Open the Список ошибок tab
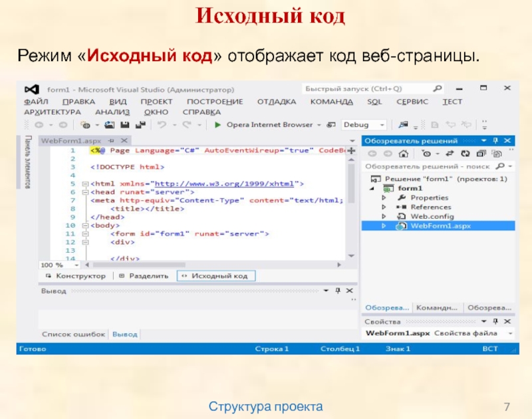532x419 pixels. tap(73, 334)
